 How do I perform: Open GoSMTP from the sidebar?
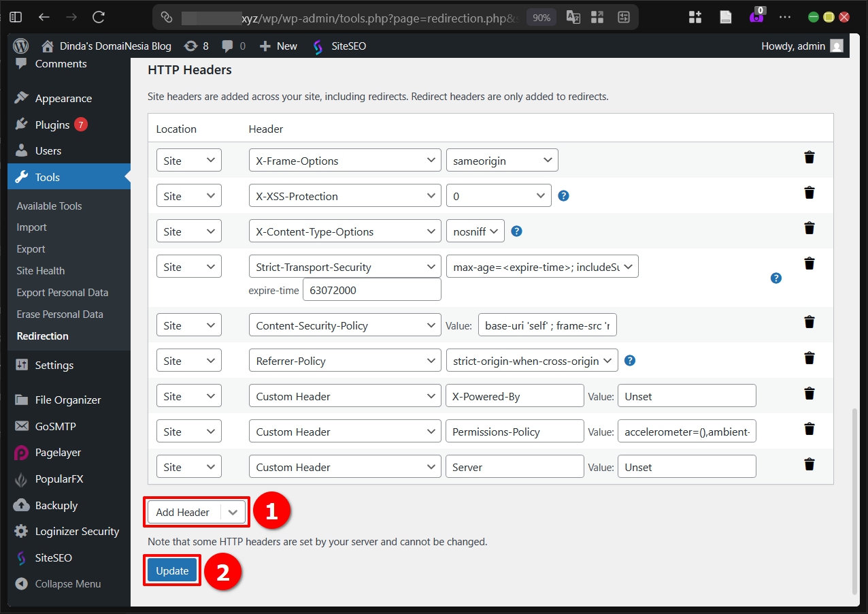pos(54,426)
